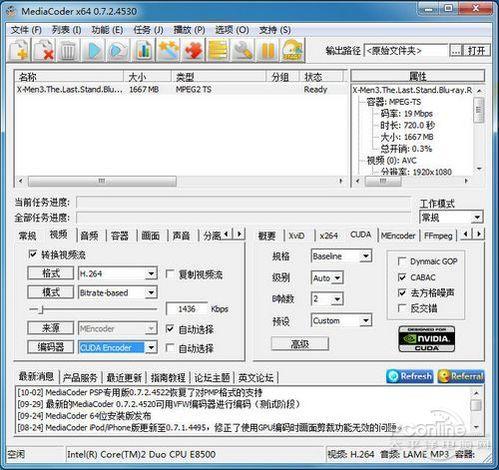Click the 视频 (0): AVC tree item
Image resolution: width=499 pixels, height=470 pixels.
392,161
